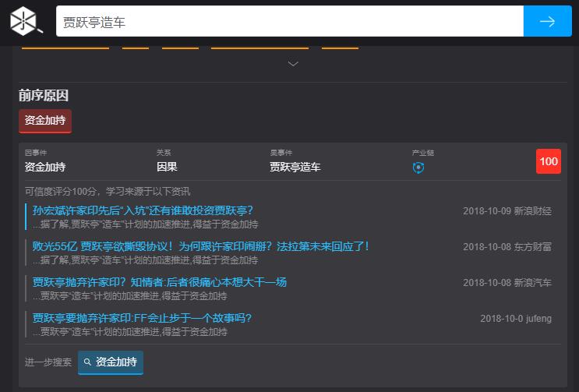Open article 贾跃亭抛弃许家印?知情者
This screenshot has height=392, width=579.
[159, 282]
